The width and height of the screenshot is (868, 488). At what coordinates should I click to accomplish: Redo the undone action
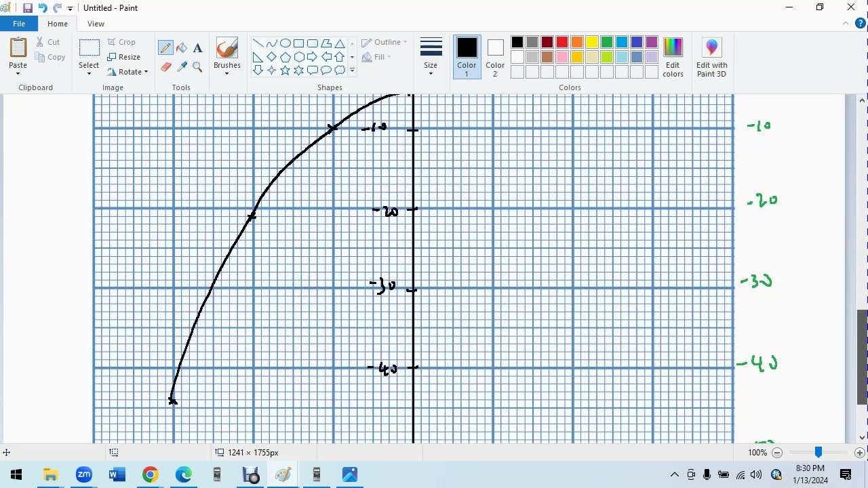[x=57, y=8]
